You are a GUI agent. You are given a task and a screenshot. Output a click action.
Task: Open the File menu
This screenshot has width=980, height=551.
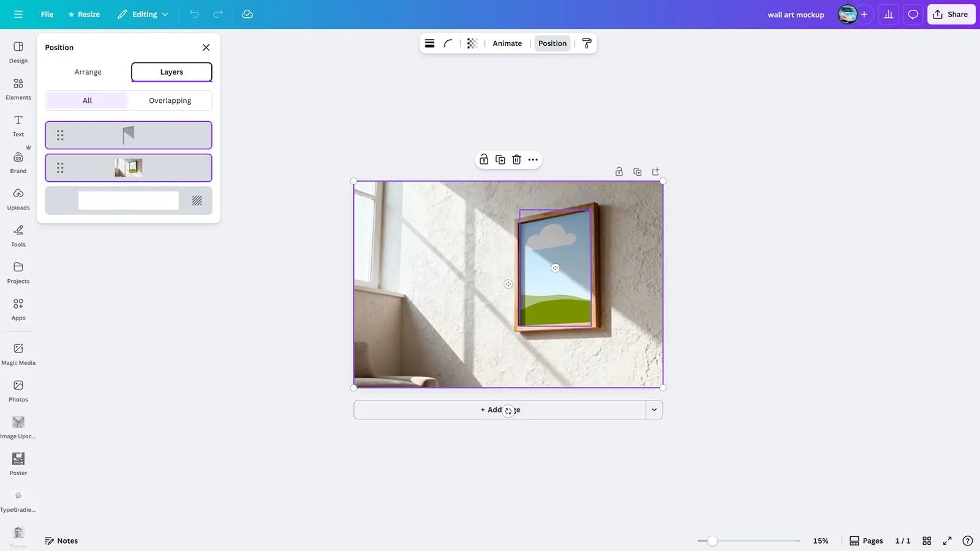coord(47,14)
